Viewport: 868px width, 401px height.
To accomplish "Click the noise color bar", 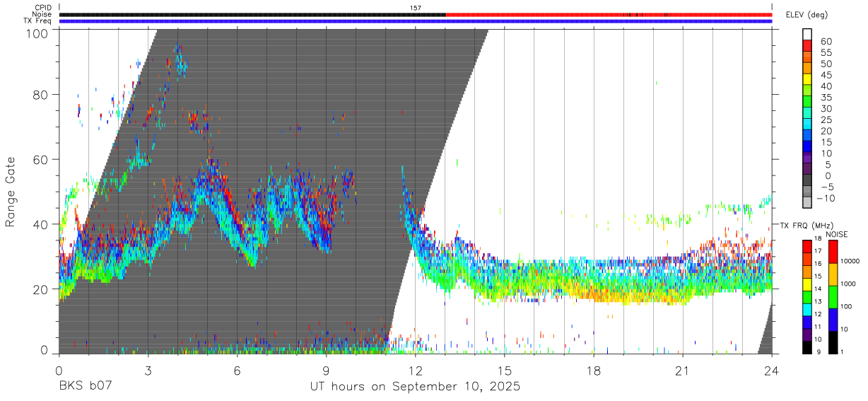I will (833, 296).
